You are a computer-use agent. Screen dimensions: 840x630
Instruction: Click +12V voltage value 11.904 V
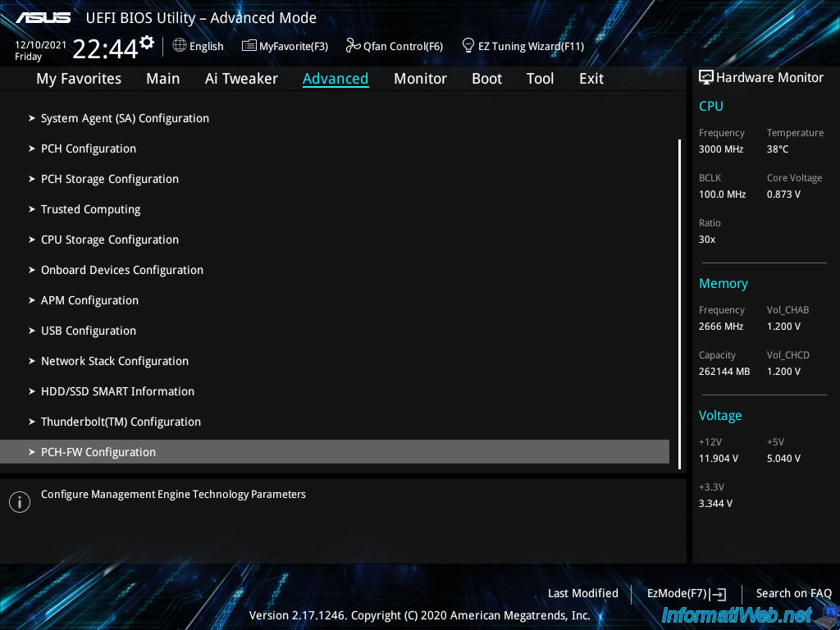coord(718,459)
